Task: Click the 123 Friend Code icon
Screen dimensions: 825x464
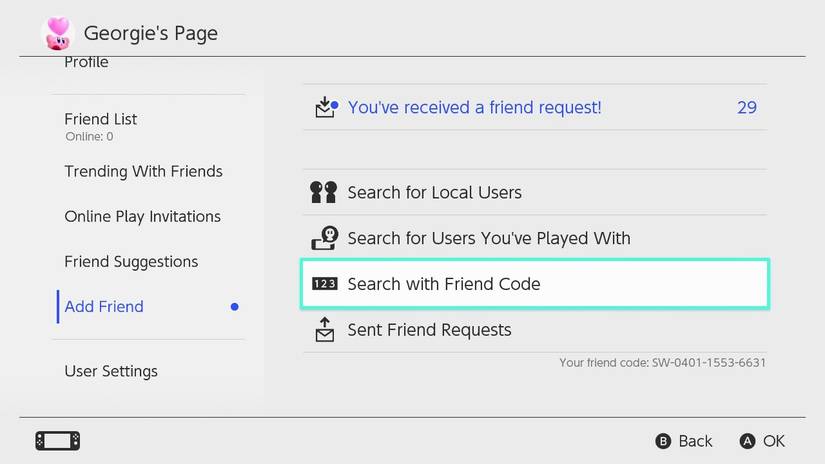Action: [x=324, y=284]
